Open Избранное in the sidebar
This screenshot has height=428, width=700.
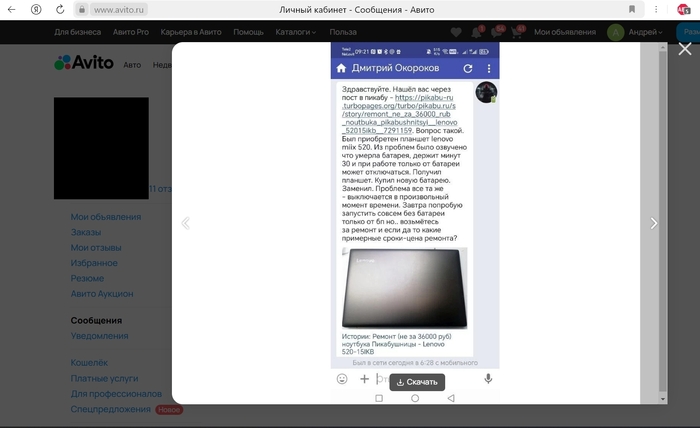tap(94, 263)
